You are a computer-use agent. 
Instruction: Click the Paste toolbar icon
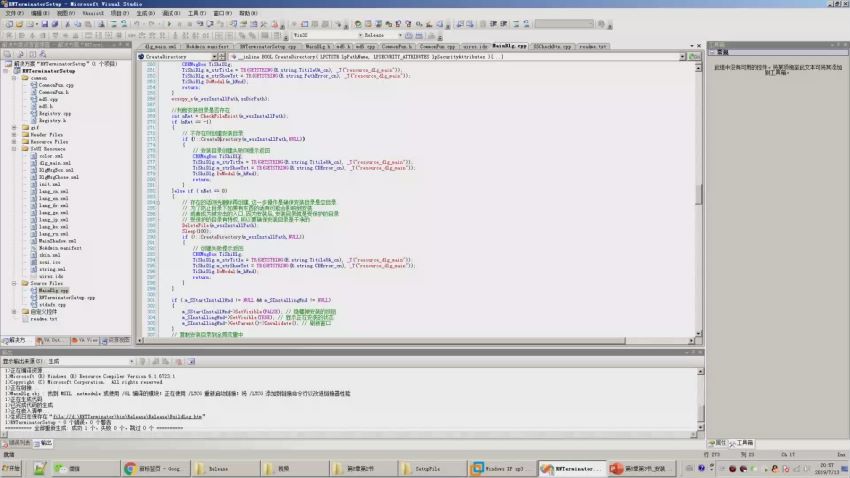click(x=88, y=24)
